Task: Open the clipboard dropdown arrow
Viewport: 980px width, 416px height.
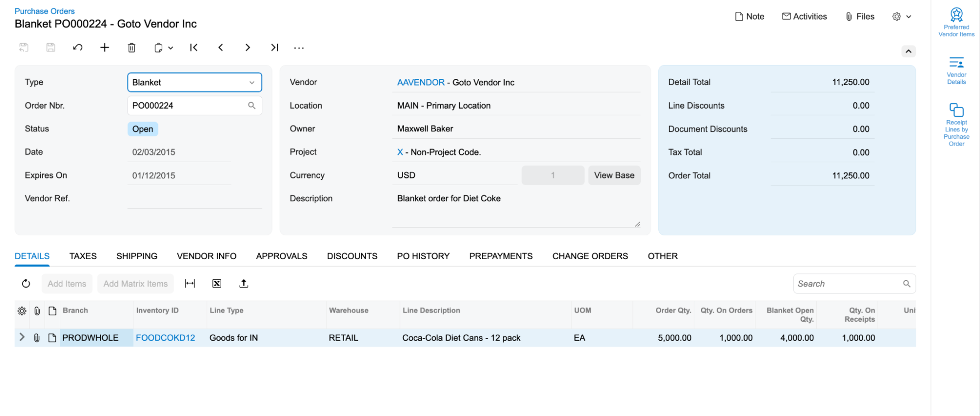Action: 171,48
